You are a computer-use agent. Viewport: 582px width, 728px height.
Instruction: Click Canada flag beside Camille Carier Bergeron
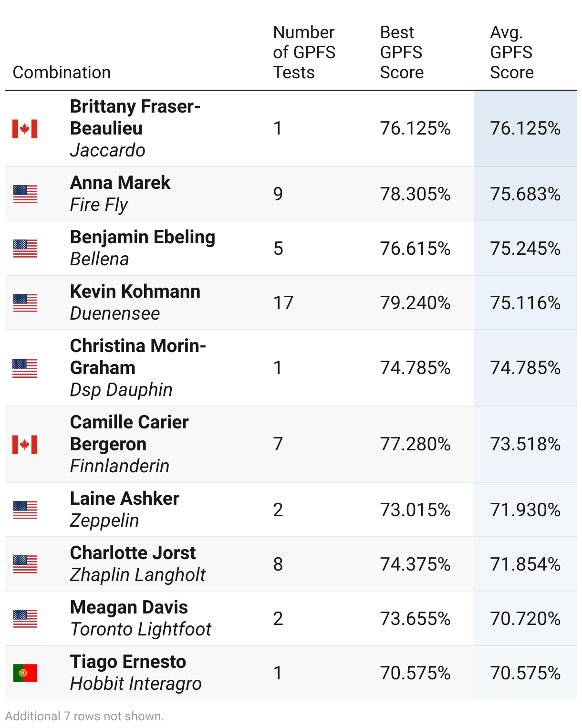click(25, 445)
